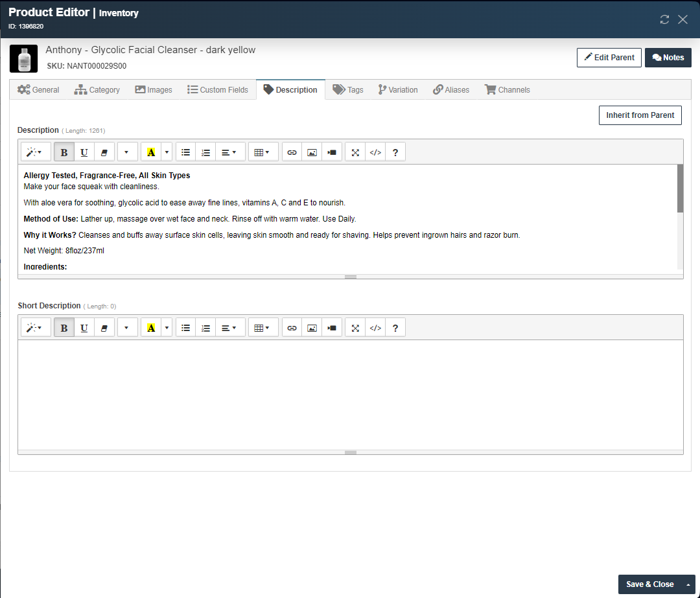Toggle full screen for the Short Description editor
Screen dimensions: 700x598
point(355,328)
